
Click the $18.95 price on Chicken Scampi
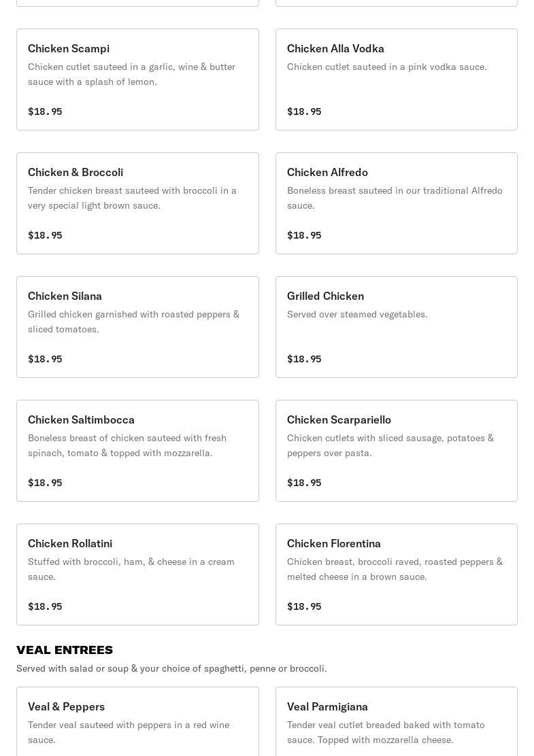point(45,111)
